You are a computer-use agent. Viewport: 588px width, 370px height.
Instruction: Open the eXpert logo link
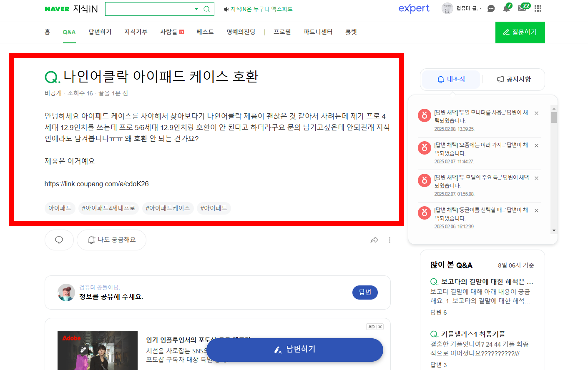414,8
